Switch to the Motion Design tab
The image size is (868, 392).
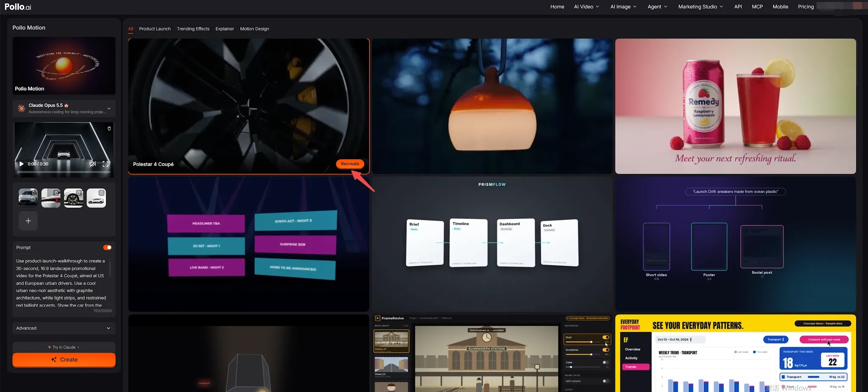pyautogui.click(x=254, y=29)
